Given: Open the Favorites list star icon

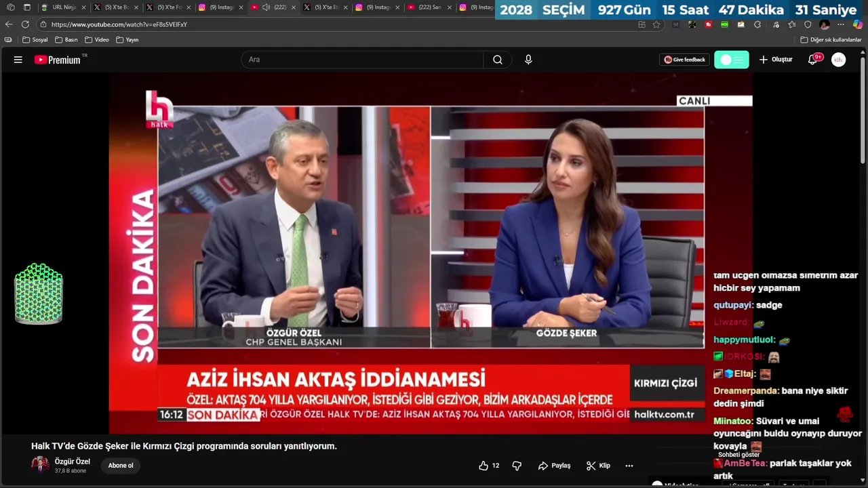Looking at the screenshot, I should point(791,24).
